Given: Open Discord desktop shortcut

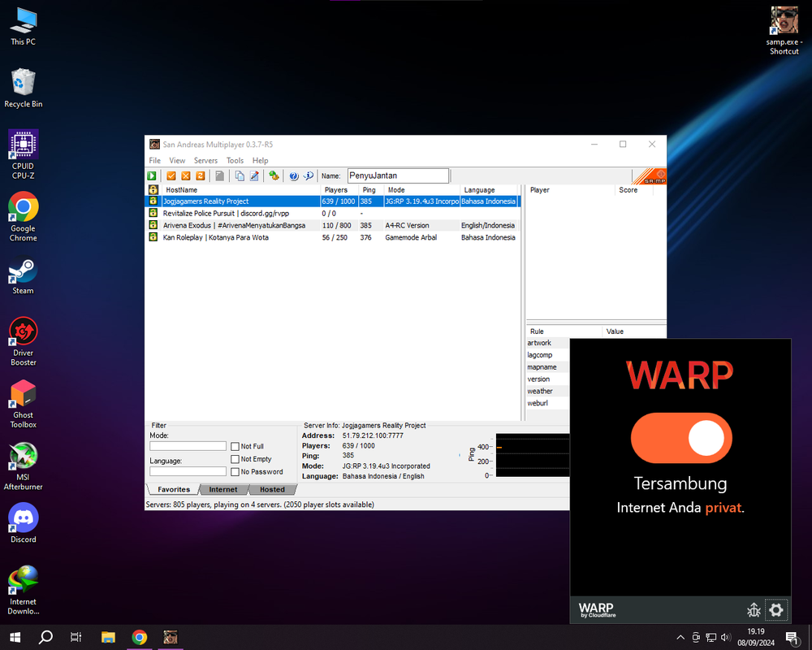Looking at the screenshot, I should coord(24,523).
